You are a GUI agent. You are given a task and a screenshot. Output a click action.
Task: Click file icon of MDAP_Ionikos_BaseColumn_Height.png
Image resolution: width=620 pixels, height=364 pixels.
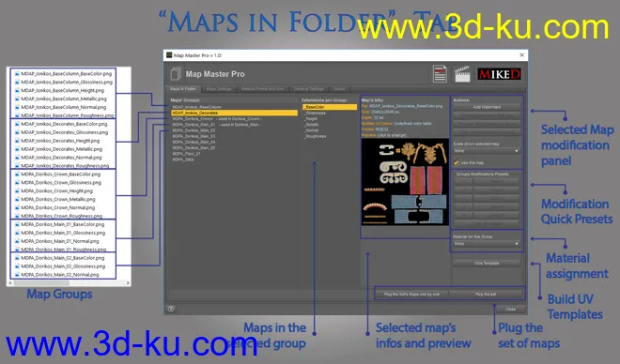pyautogui.click(x=17, y=90)
